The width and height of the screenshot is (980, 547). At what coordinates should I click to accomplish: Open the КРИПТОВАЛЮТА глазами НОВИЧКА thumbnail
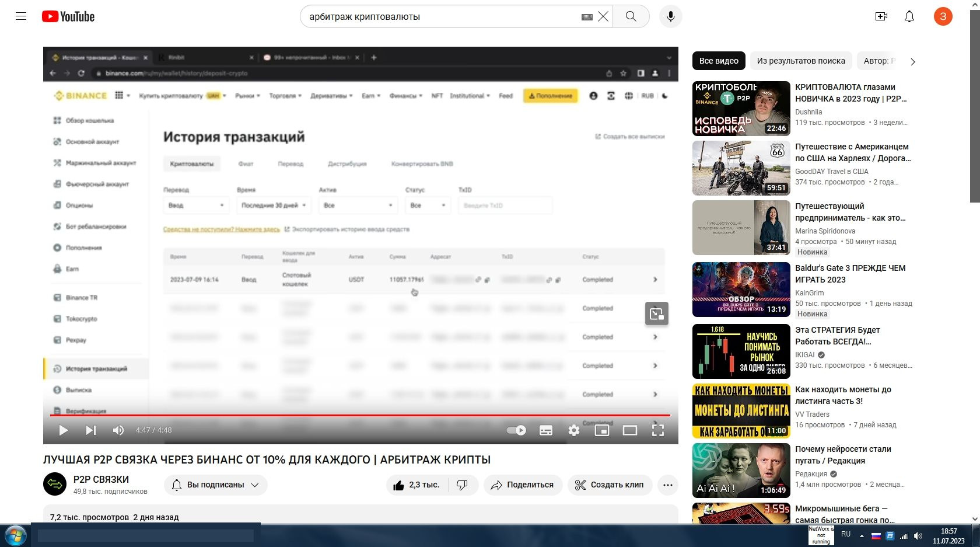pos(741,109)
